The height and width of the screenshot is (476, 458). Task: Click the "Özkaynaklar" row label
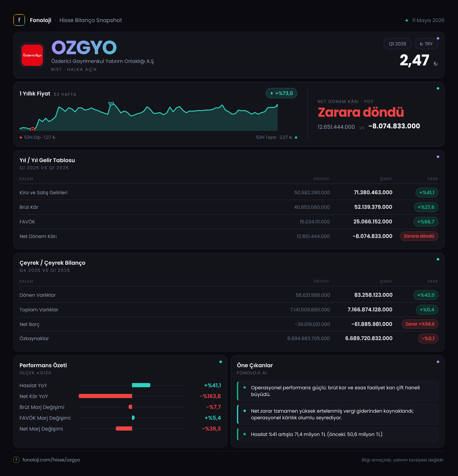(34, 338)
